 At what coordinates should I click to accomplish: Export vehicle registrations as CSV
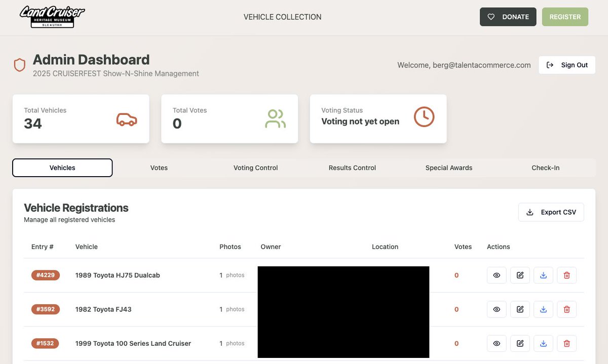tap(551, 212)
